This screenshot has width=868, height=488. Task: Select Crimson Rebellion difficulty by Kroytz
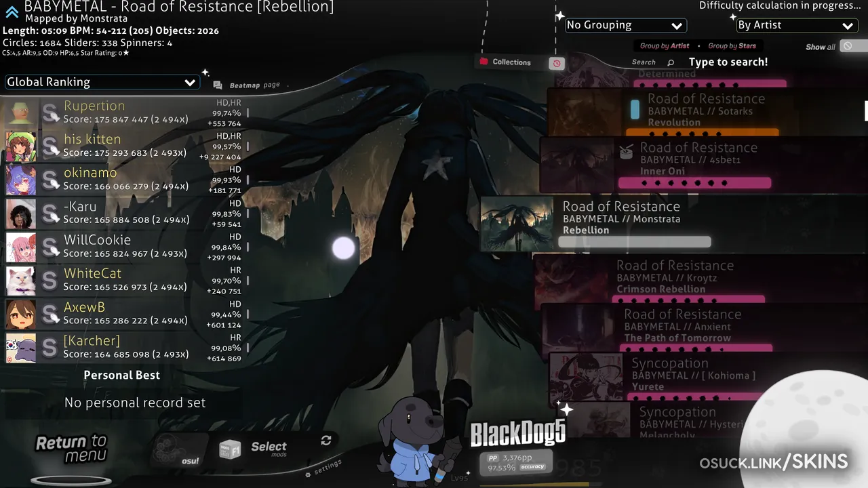pyautogui.click(x=701, y=278)
